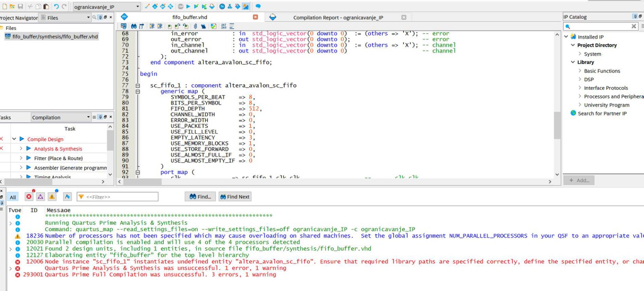
Task: Toggle the All messages filter
Action: pos(13,197)
